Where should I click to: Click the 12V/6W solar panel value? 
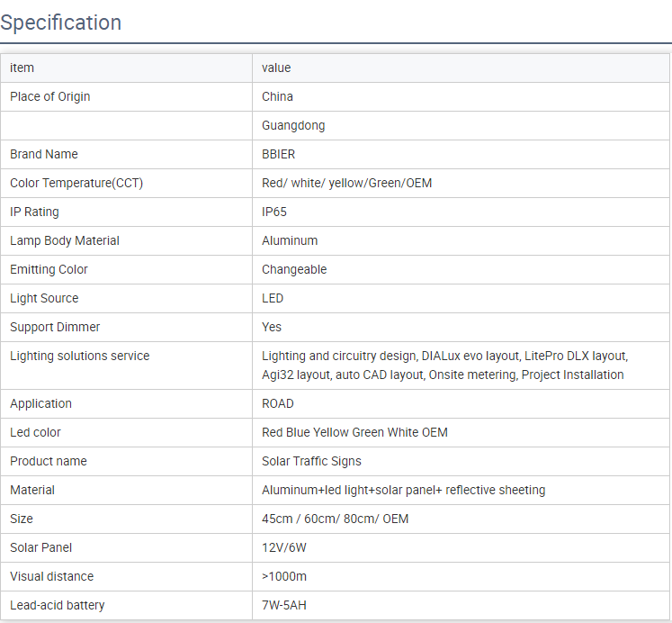tap(284, 547)
